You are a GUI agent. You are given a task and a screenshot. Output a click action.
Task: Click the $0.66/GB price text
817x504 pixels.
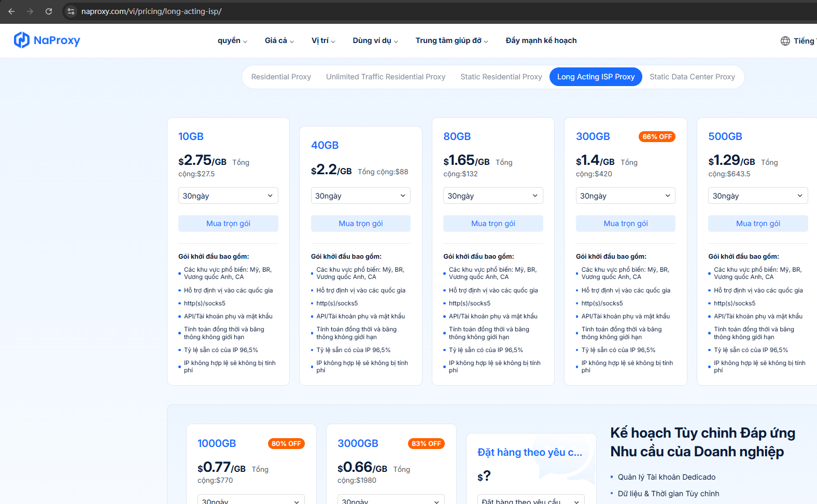(362, 467)
